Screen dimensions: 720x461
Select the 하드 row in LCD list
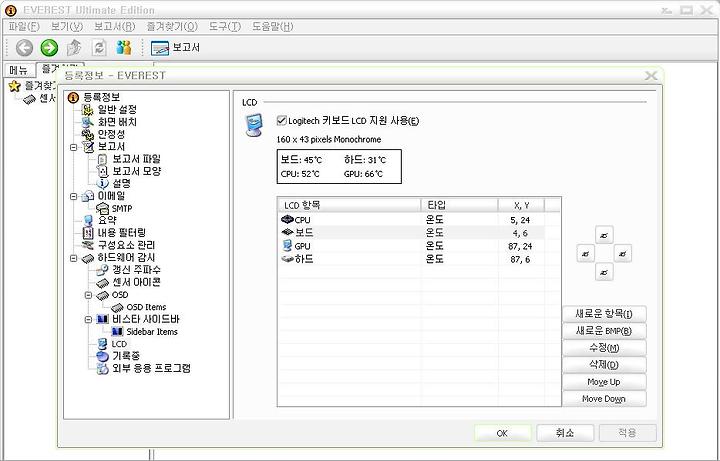click(x=411, y=259)
